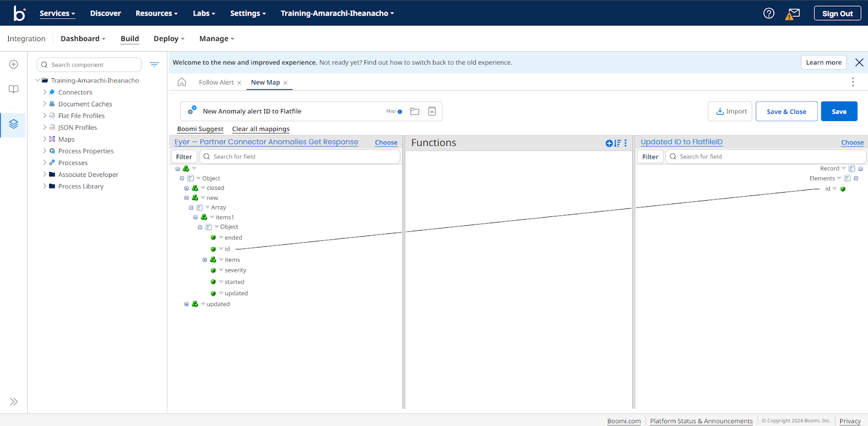Click the Search component input field

[89, 65]
